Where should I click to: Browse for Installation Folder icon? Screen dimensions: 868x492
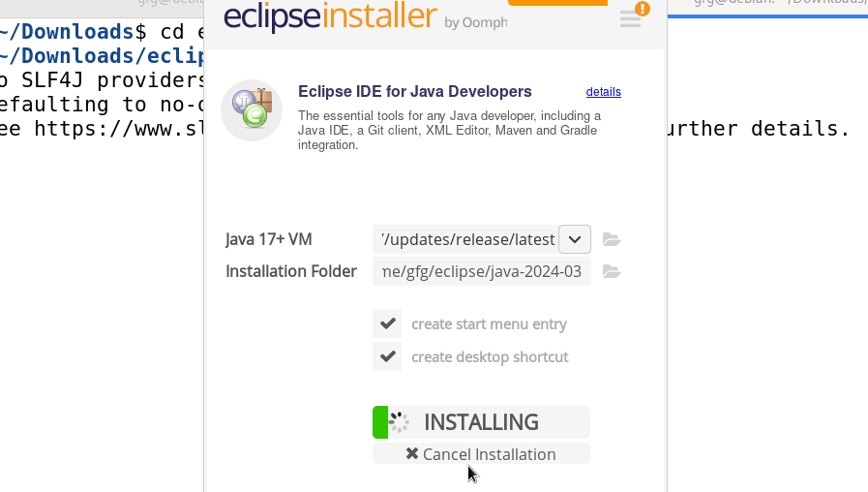612,271
